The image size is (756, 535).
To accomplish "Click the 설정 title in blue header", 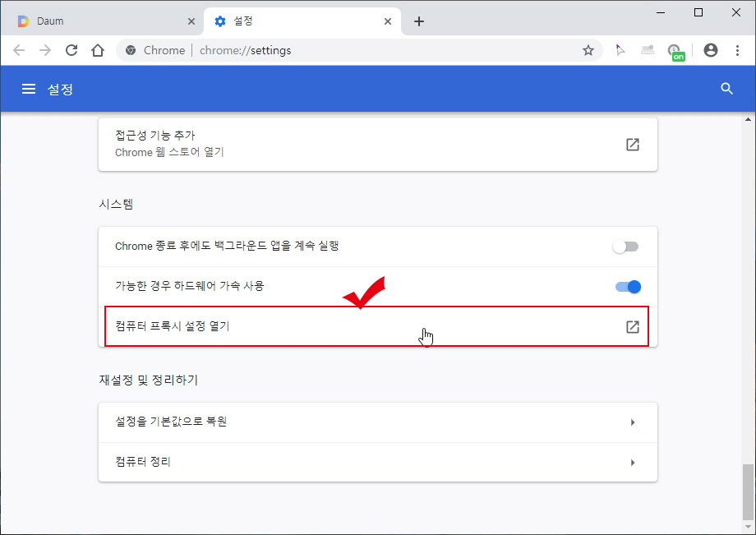I will click(x=60, y=89).
